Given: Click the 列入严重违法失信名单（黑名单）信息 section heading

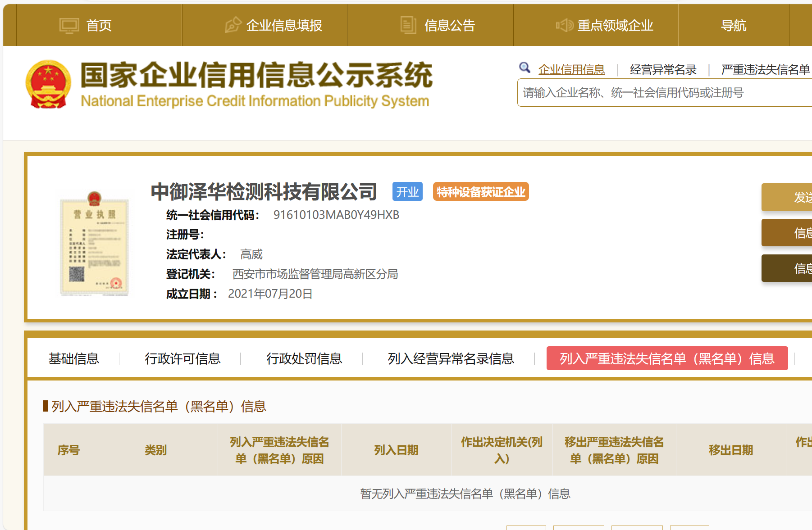Looking at the screenshot, I should pyautogui.click(x=159, y=406).
